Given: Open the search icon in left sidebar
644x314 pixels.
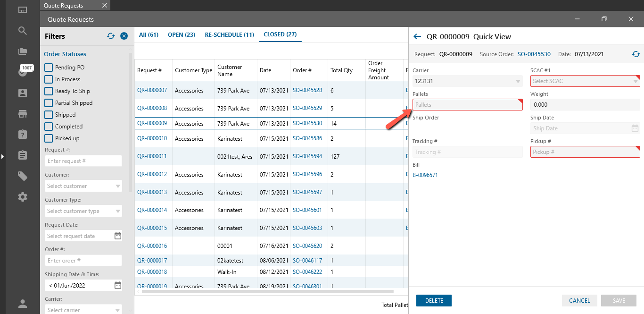Looking at the screenshot, I should (x=23, y=31).
